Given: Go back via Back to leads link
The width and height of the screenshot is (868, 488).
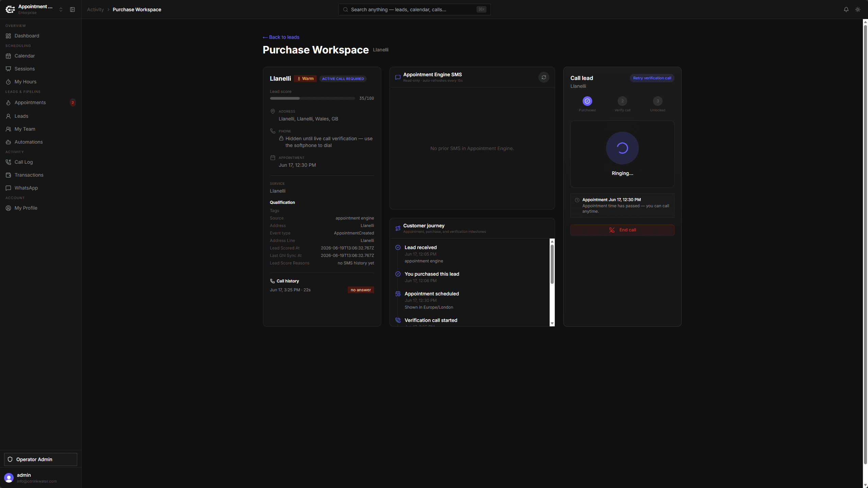Looking at the screenshot, I should 281,37.
